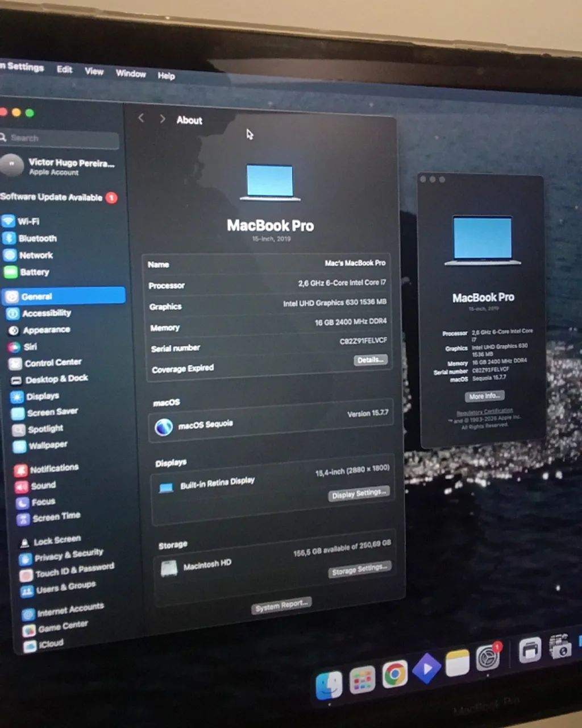Open Appearance settings
Viewport: 582px width, 728px height.
[39, 330]
